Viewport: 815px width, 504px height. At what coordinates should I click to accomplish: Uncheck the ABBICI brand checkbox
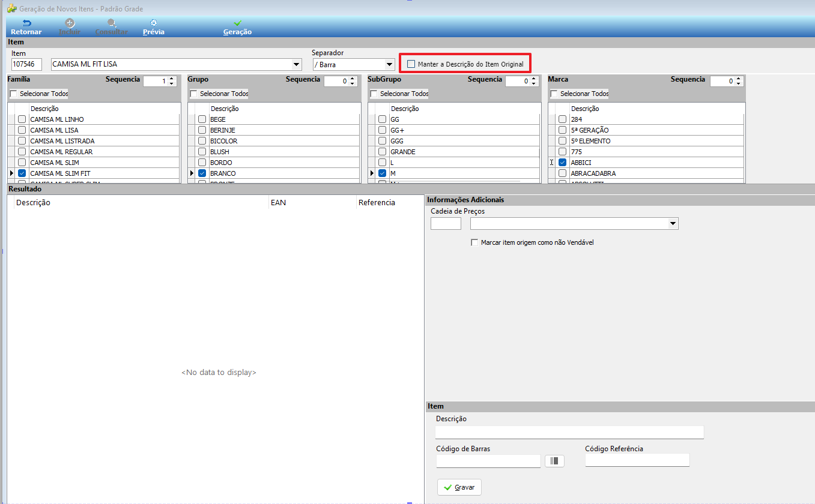pyautogui.click(x=563, y=163)
